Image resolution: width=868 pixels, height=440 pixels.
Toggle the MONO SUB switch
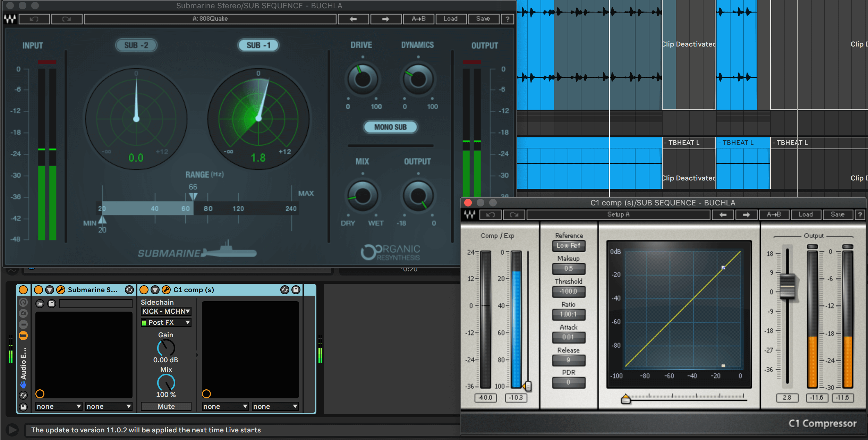point(390,127)
